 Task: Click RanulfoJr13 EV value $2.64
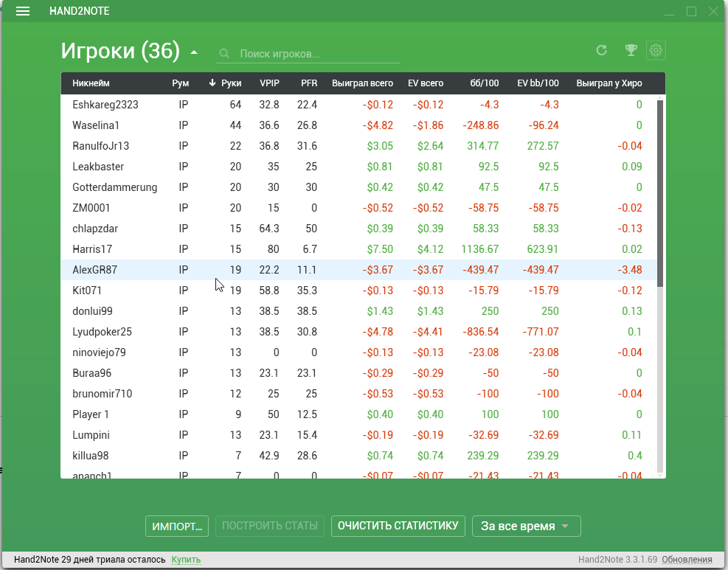[x=430, y=146]
